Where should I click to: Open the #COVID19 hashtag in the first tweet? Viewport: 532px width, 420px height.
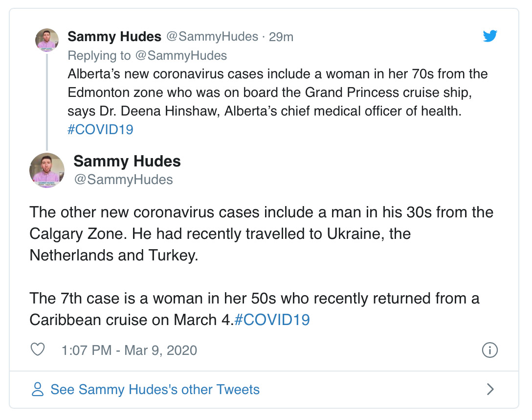point(100,129)
